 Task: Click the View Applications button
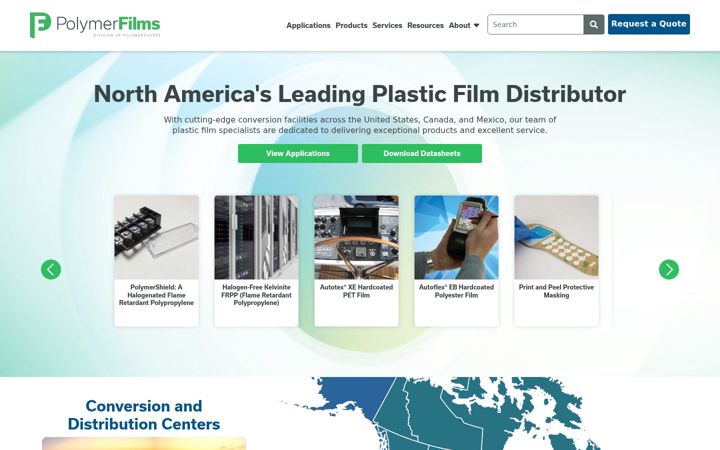click(298, 153)
